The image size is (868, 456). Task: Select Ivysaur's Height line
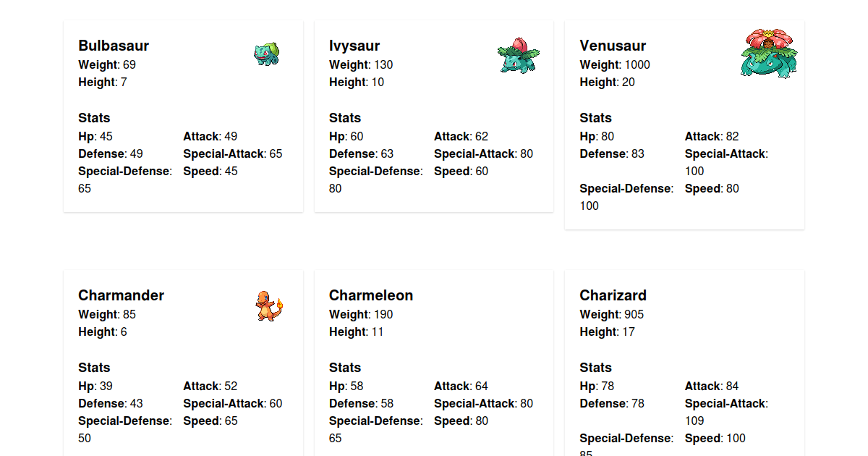(357, 83)
